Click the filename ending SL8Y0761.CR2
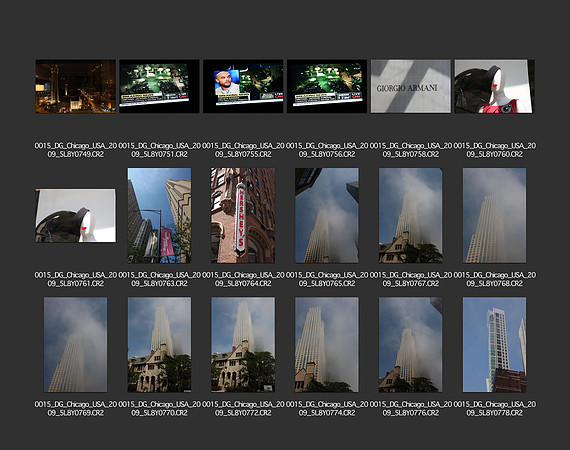This screenshot has height=450, width=570. pyautogui.click(x=76, y=279)
